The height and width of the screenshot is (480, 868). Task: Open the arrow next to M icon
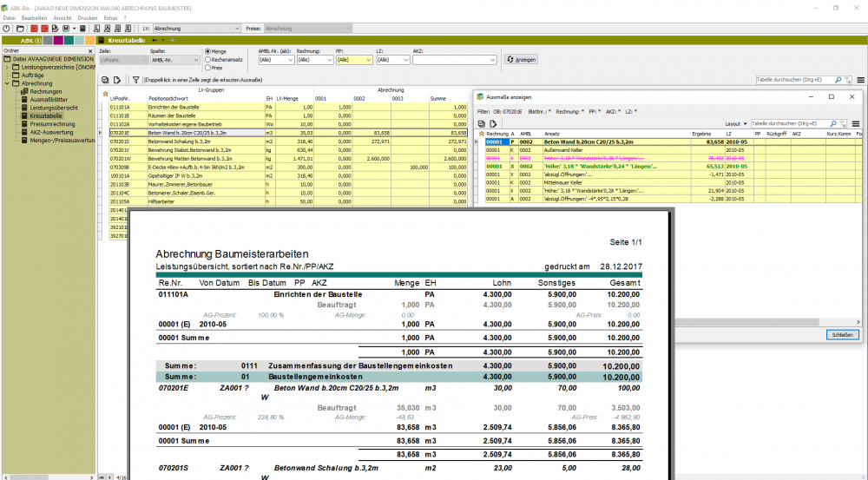tap(74, 29)
